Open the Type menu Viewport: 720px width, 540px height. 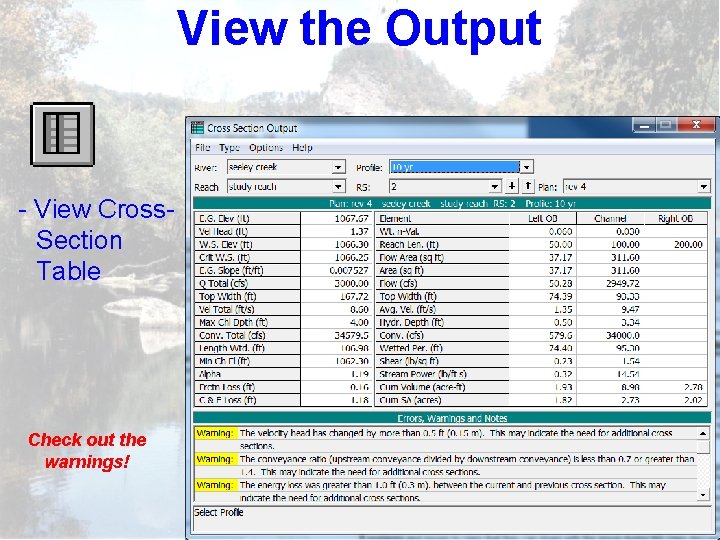pyautogui.click(x=229, y=147)
